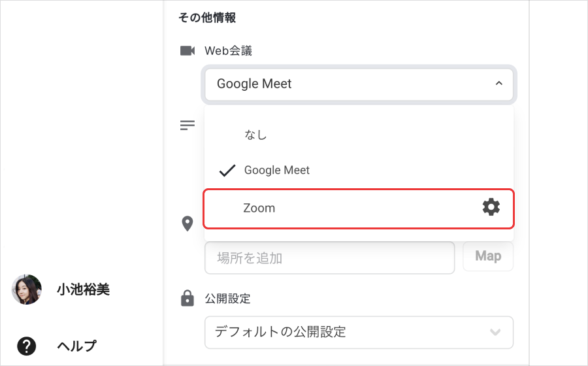Open Zoom settings via the gear icon
588x366 pixels.
(491, 207)
